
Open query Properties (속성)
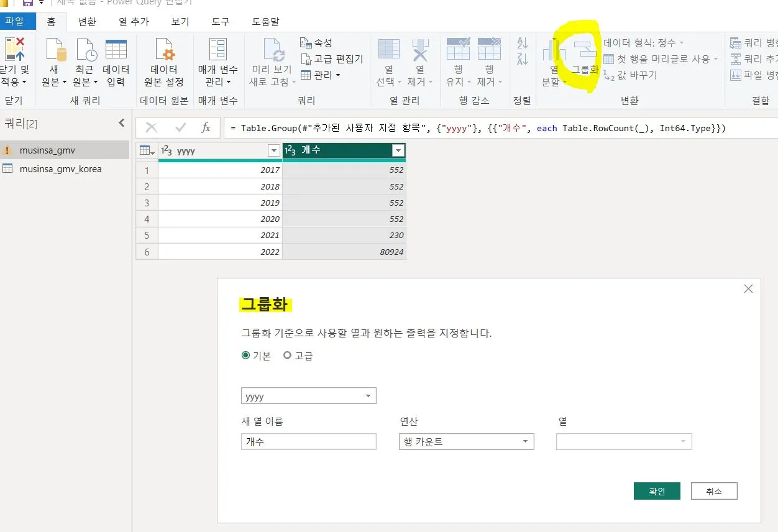tap(316, 43)
